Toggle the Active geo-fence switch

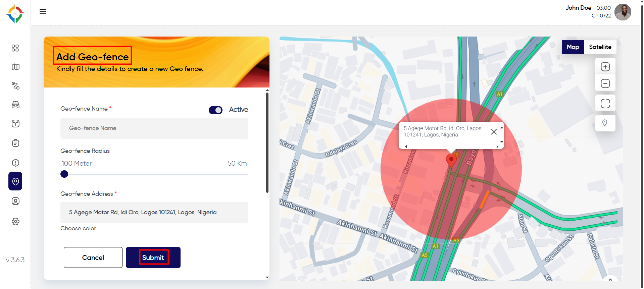[x=215, y=110]
